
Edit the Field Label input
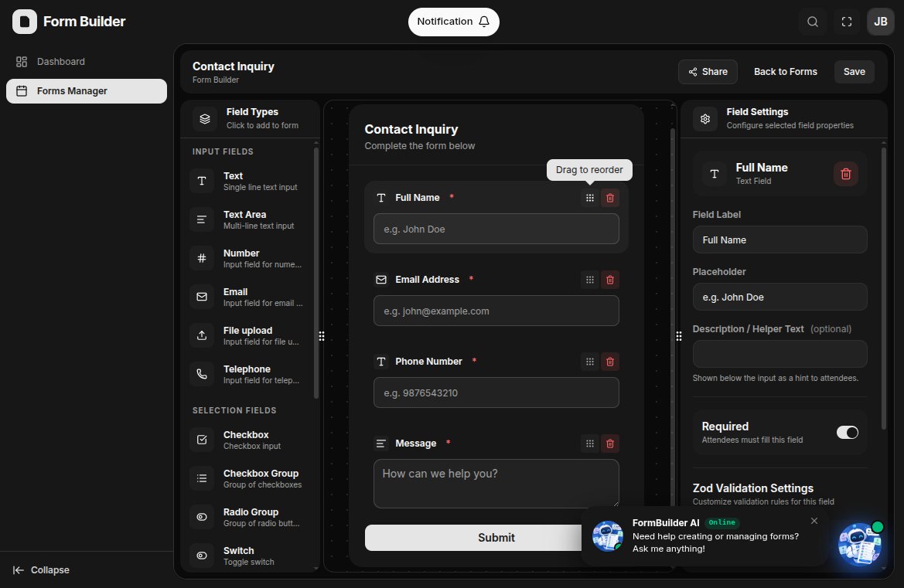point(779,240)
